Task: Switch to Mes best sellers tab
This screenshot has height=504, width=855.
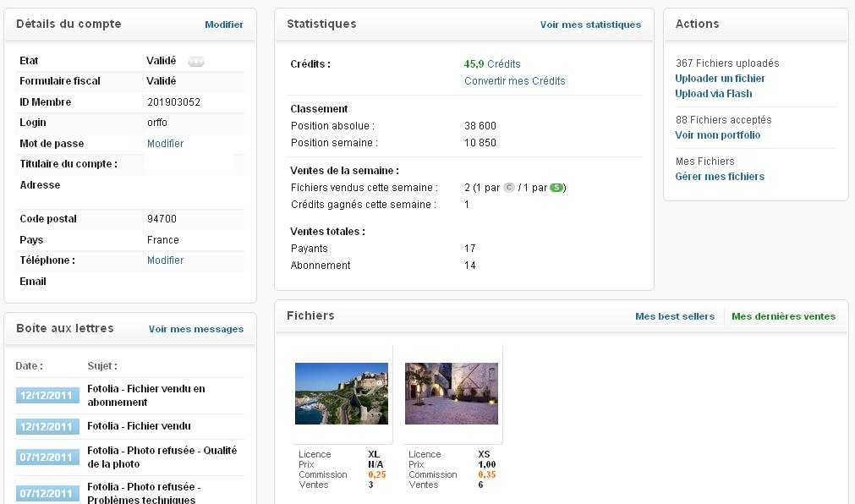Action: pyautogui.click(x=675, y=316)
